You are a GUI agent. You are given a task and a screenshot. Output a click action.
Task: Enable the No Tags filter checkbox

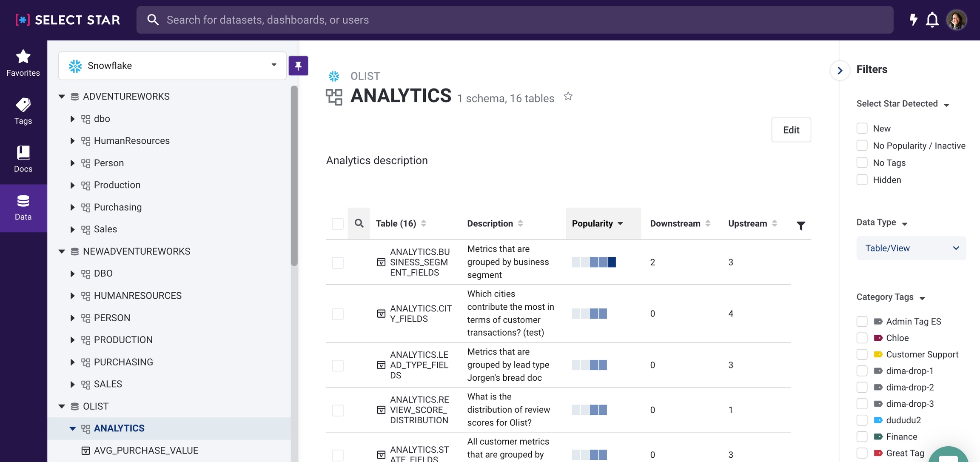(x=862, y=163)
